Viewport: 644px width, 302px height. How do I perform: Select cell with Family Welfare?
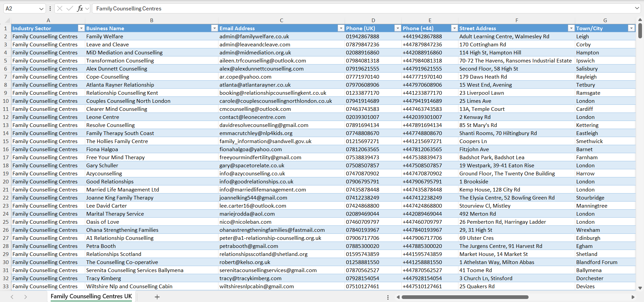[152, 36]
